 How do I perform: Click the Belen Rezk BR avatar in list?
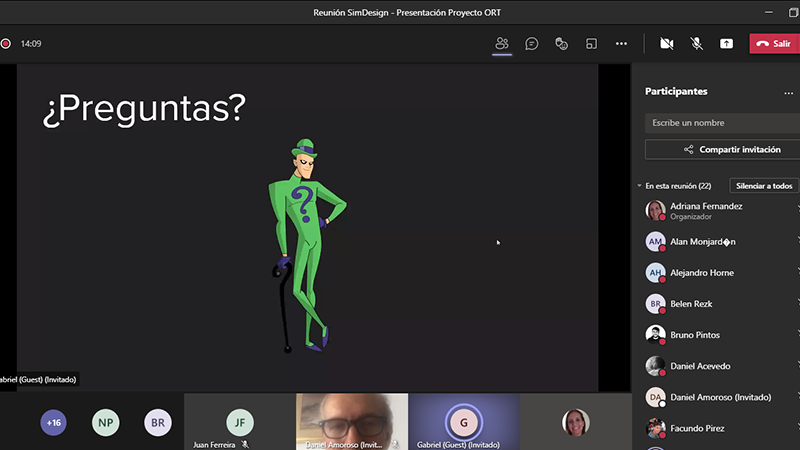(656, 304)
